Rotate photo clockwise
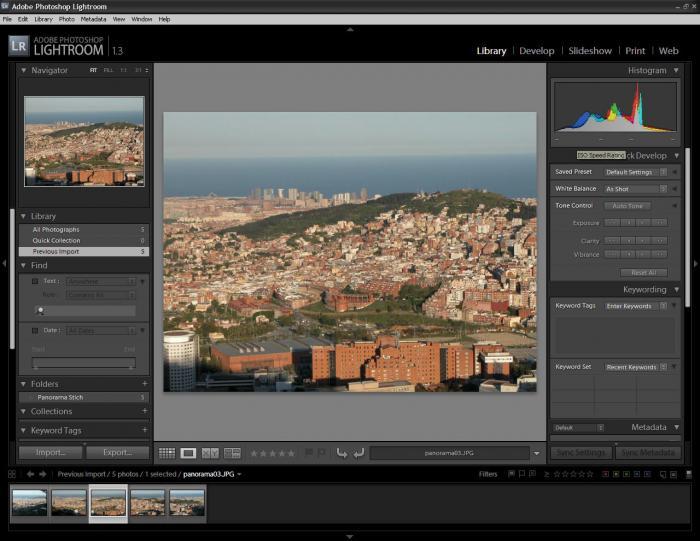This screenshot has height=541, width=700. click(x=358, y=454)
